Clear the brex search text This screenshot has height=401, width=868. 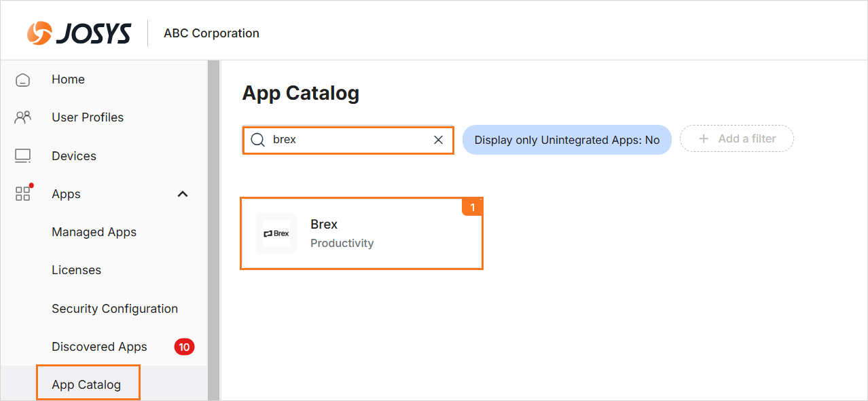tap(438, 140)
